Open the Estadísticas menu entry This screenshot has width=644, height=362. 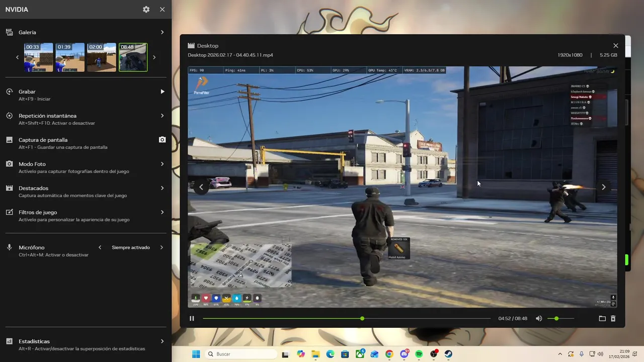click(86, 344)
